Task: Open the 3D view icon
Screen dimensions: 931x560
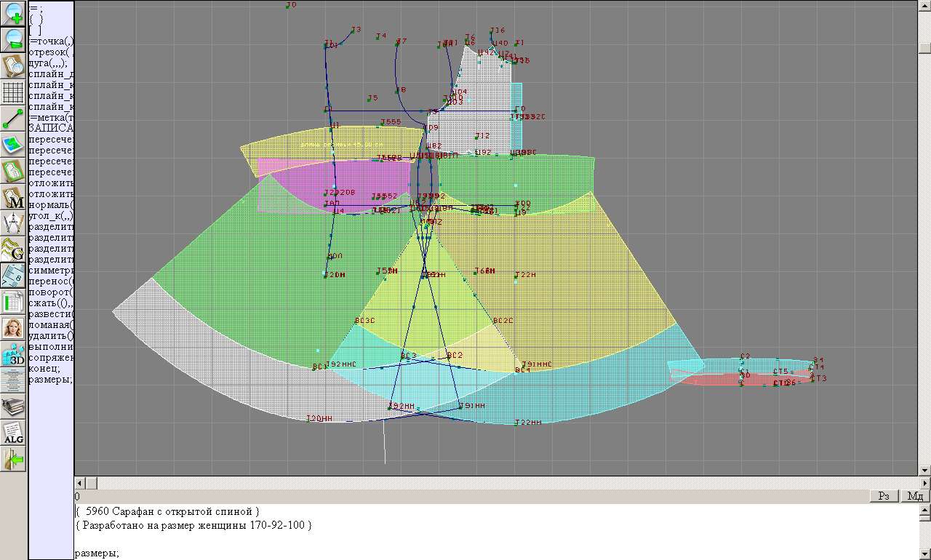Action: coord(14,354)
